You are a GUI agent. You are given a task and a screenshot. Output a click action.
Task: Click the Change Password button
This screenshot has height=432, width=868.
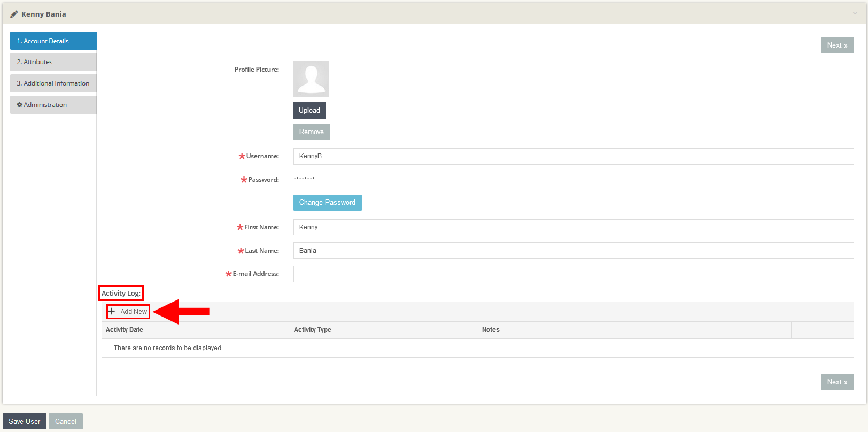point(328,203)
